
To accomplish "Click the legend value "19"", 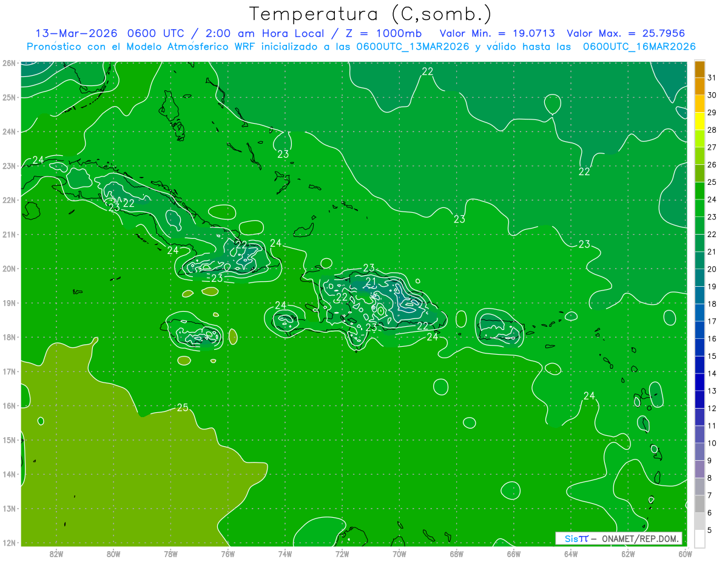I will pos(712,287).
